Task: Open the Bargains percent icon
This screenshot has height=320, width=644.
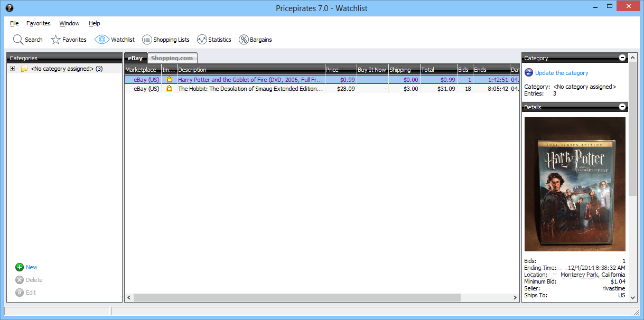Action: 244,40
